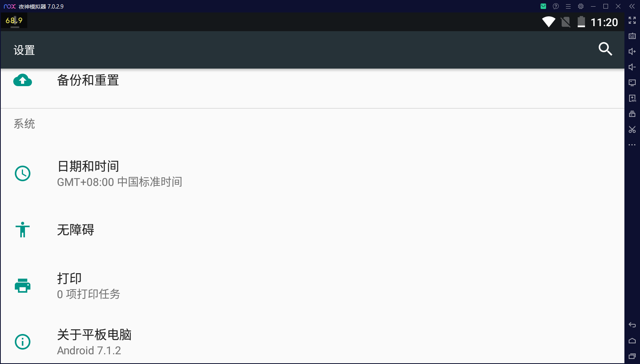Expand Nox sidebar more options dots
The width and height of the screenshot is (640, 364).
(x=632, y=145)
